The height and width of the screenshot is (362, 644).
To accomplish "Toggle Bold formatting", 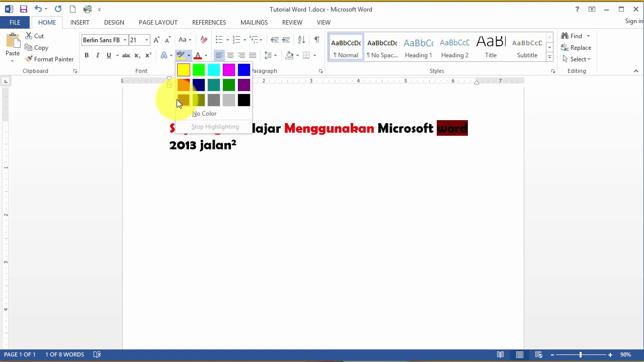I will coord(87,55).
